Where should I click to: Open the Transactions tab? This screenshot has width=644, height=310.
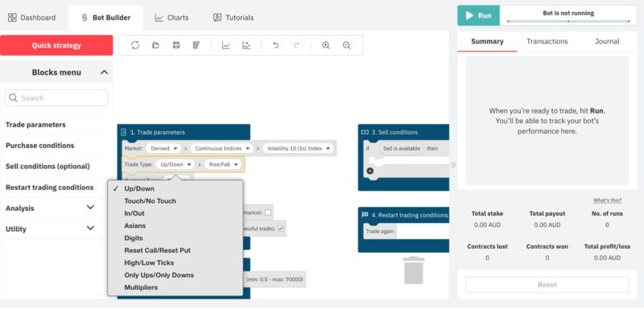(547, 41)
